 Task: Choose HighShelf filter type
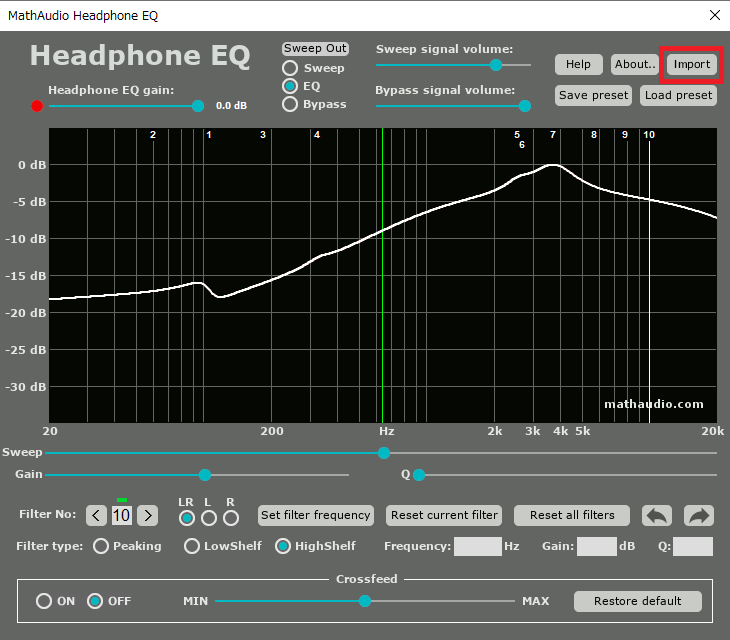click(283, 546)
